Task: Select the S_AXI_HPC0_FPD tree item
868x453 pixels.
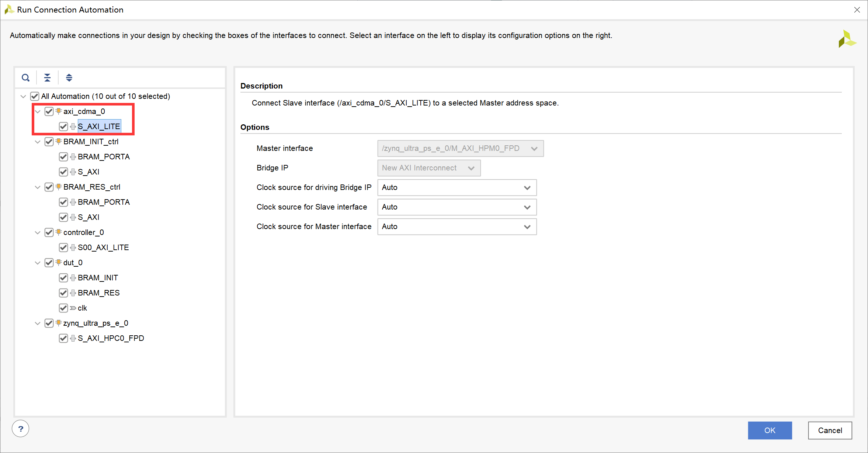Action: (111, 338)
